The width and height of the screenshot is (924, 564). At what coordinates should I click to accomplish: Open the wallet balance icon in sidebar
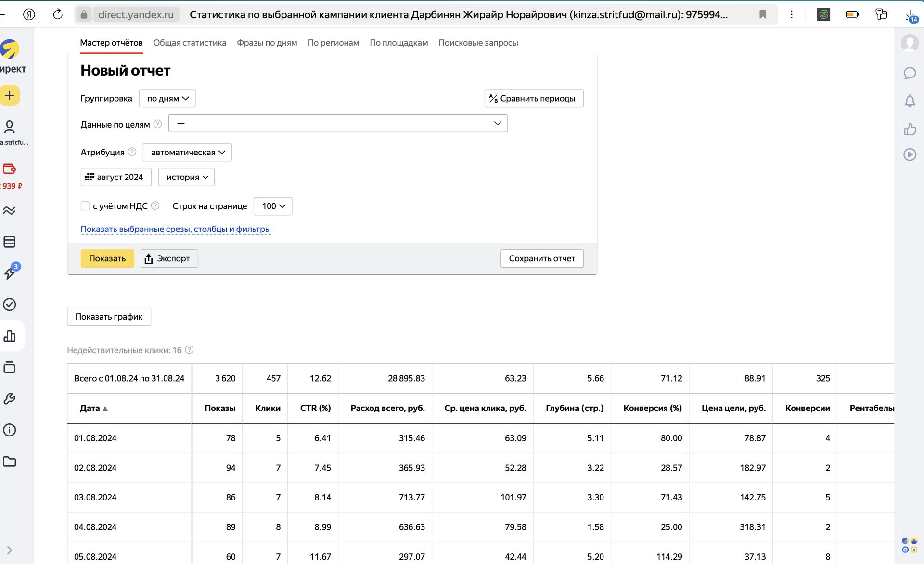[10, 169]
